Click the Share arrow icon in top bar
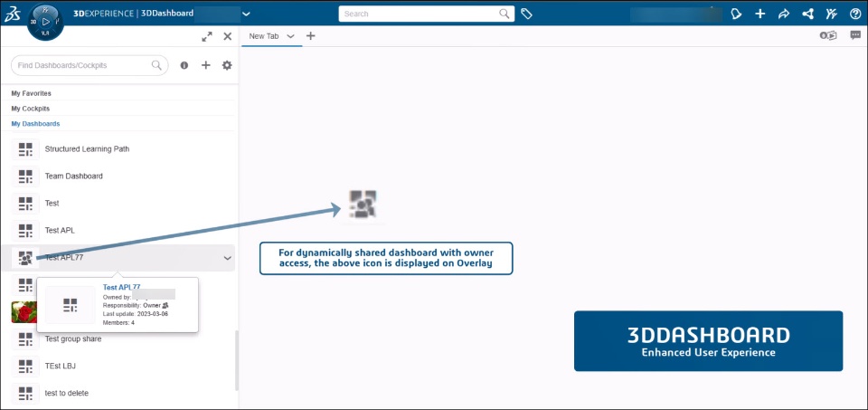 [784, 14]
